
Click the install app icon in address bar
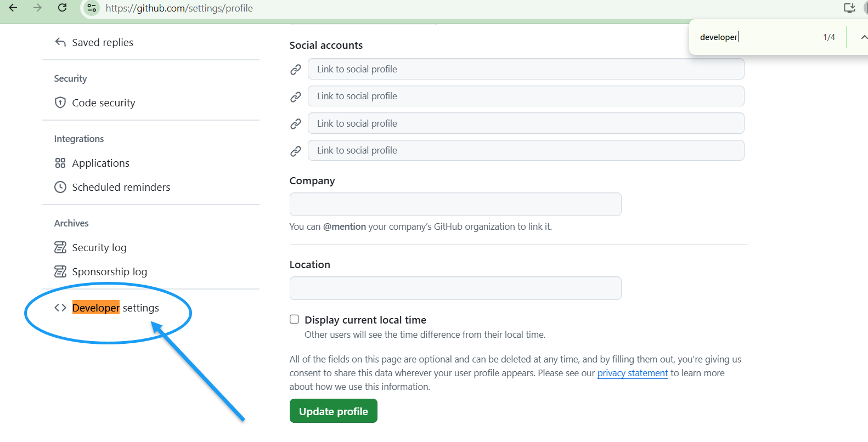point(849,8)
